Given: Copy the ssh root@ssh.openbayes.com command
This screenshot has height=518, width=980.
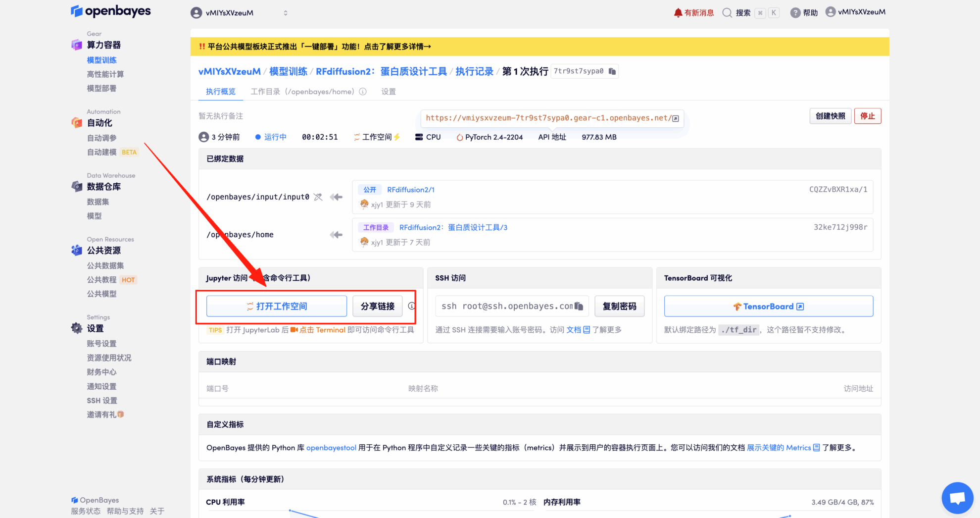Looking at the screenshot, I should pos(579,306).
